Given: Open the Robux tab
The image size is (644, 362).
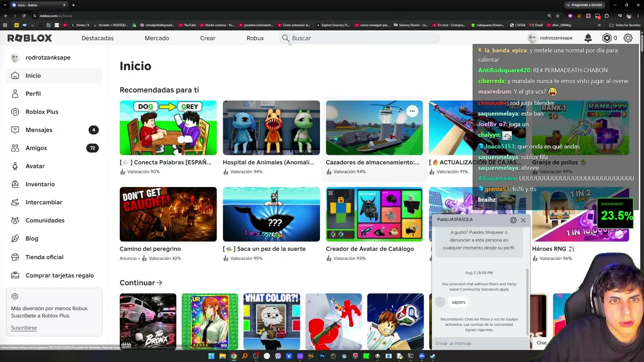Looking at the screenshot, I should pos(255,38).
